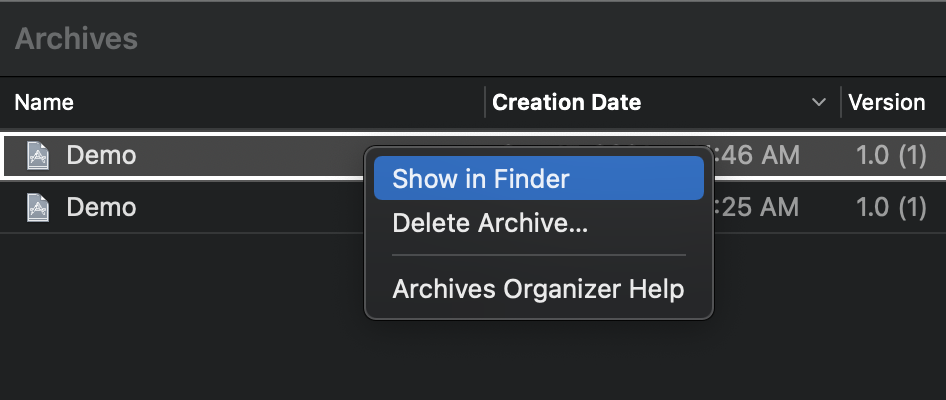Open Archives Organizer Help

tap(538, 289)
